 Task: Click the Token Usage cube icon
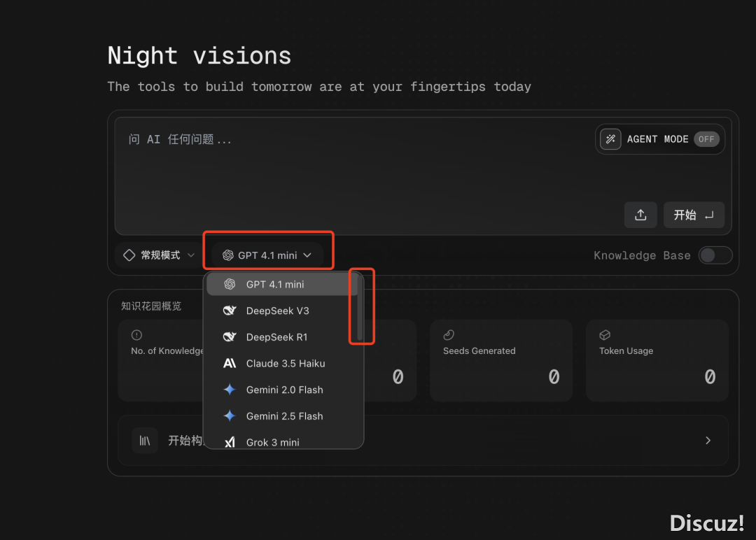click(x=605, y=335)
